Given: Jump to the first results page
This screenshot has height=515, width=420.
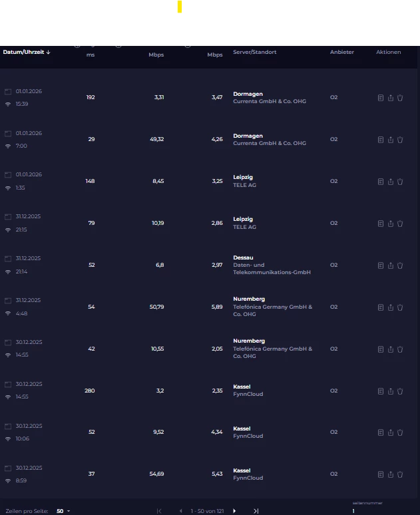Looking at the screenshot, I should point(159,511).
